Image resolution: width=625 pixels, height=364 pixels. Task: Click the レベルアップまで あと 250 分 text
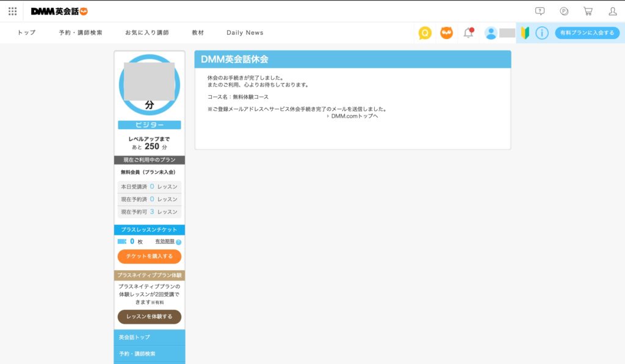point(150,143)
